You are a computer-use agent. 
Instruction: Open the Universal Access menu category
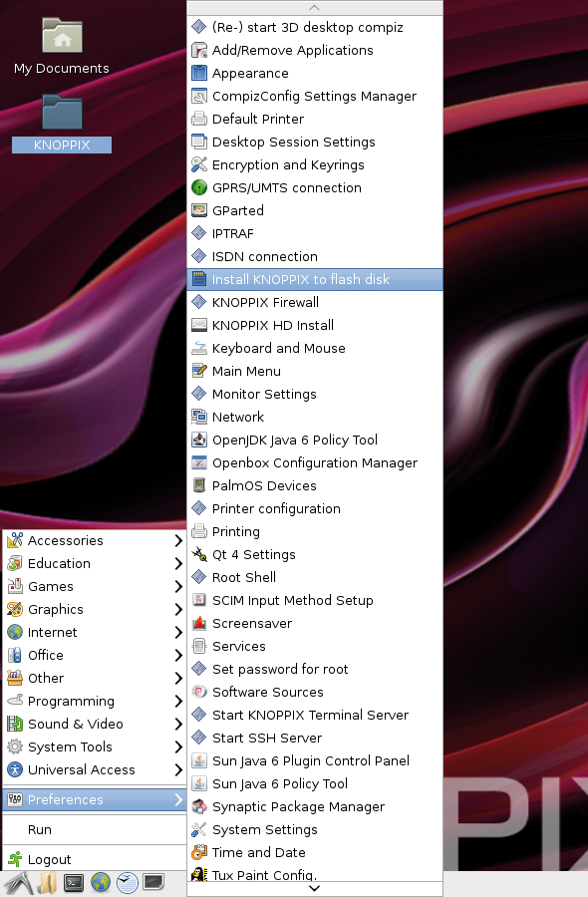(x=95, y=769)
